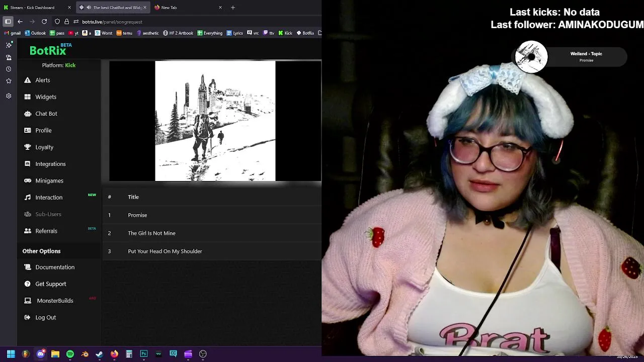This screenshot has width=644, height=362.
Task: Click the site security padlock icon
Action: click(66, 22)
